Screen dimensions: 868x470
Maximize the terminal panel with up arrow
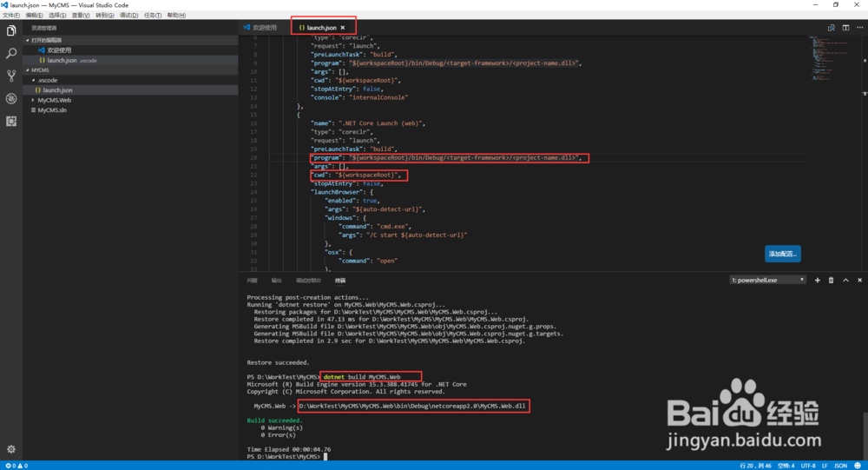pyautogui.click(x=845, y=281)
